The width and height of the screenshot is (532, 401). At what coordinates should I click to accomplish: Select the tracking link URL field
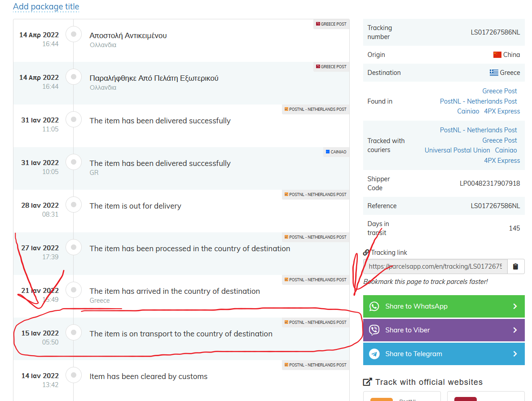click(x=435, y=266)
